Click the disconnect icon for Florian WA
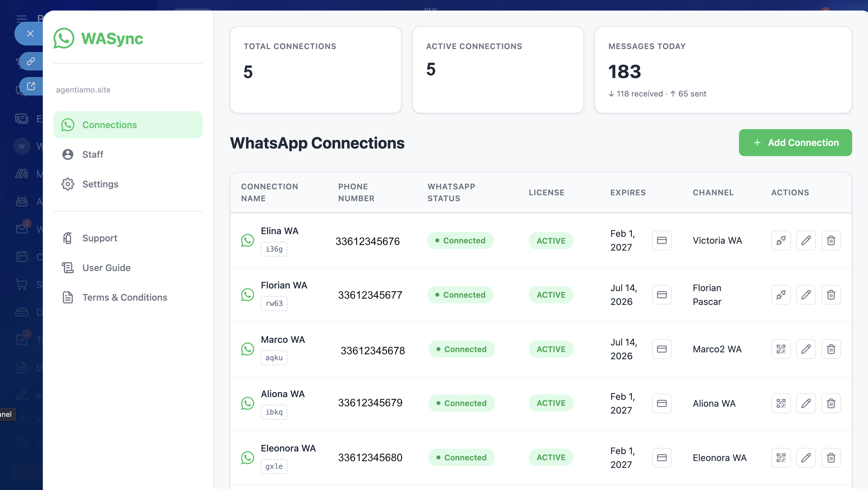The height and width of the screenshot is (490, 868). [x=781, y=295]
